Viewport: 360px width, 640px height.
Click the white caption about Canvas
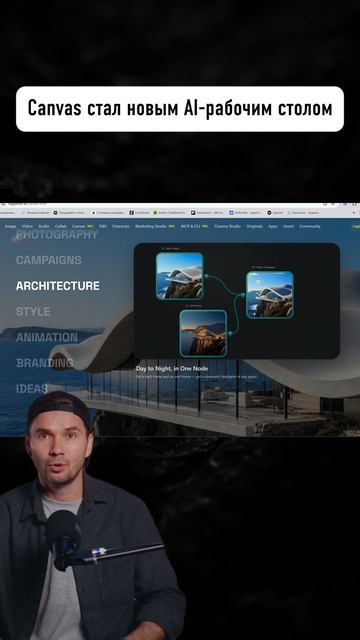pos(180,109)
